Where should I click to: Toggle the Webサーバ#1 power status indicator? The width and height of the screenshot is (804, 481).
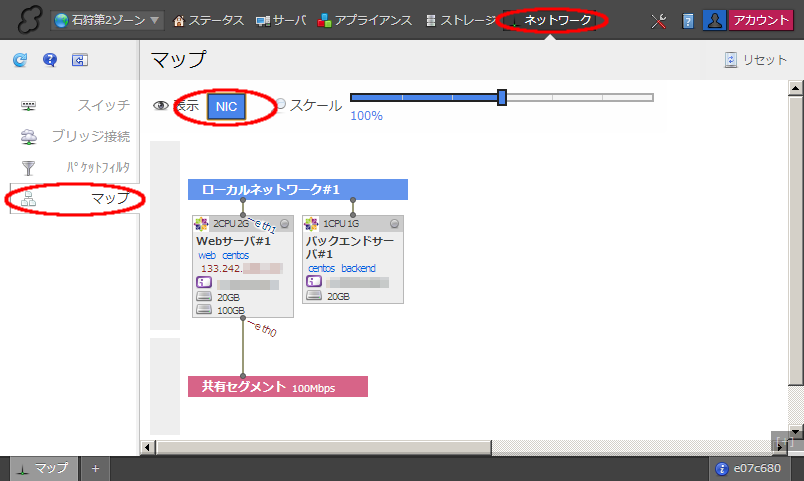(x=284, y=223)
